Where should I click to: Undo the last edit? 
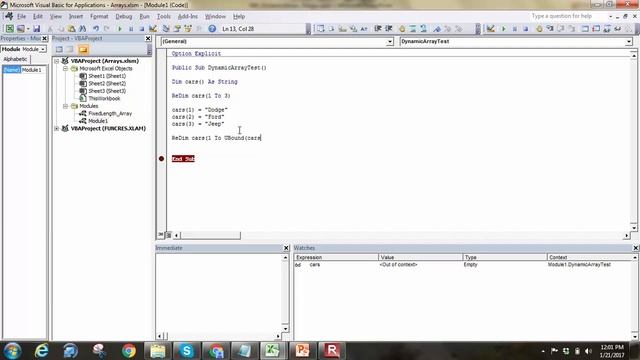pos(96,29)
